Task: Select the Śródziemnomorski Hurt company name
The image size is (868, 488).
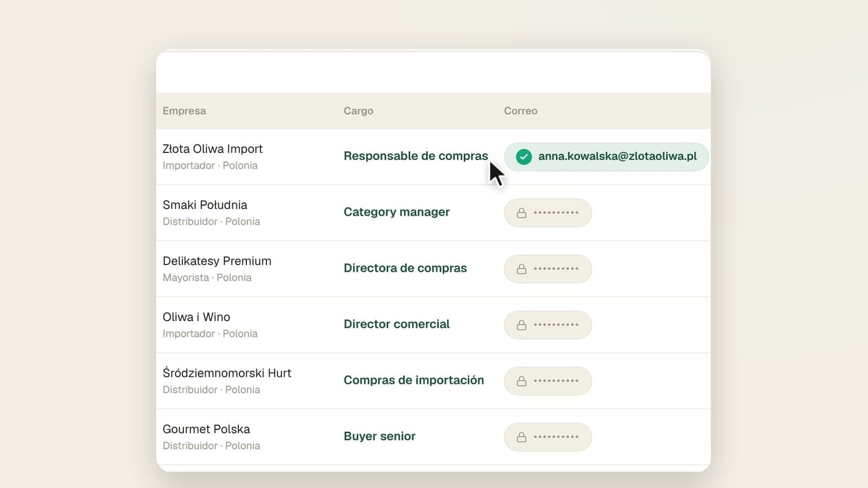Action: pyautogui.click(x=227, y=373)
